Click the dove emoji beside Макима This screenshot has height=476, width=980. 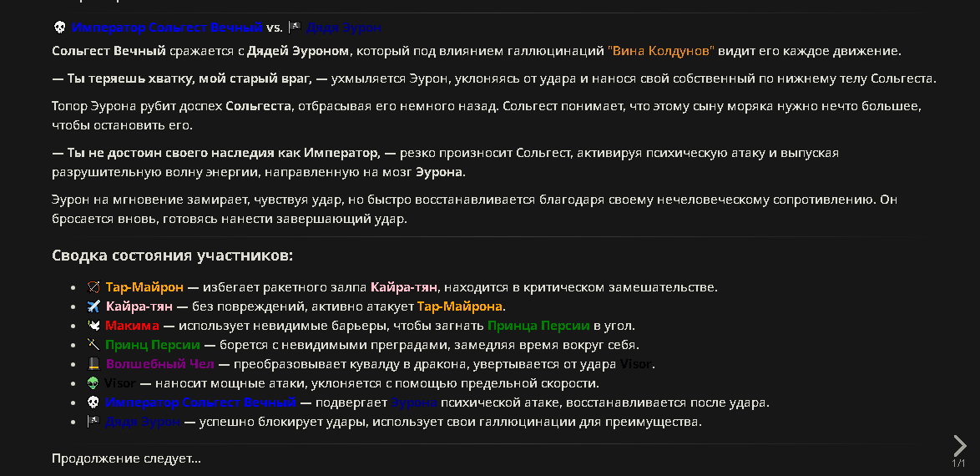93,326
